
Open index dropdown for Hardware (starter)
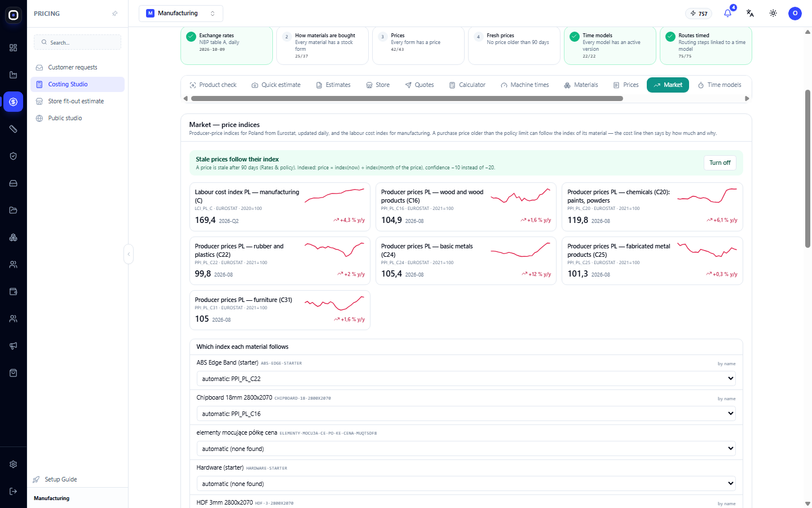(x=466, y=484)
